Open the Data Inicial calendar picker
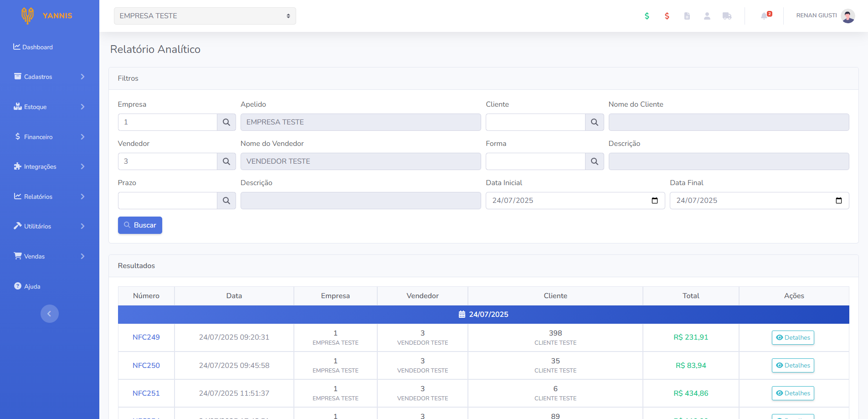868x419 pixels. pyautogui.click(x=655, y=201)
